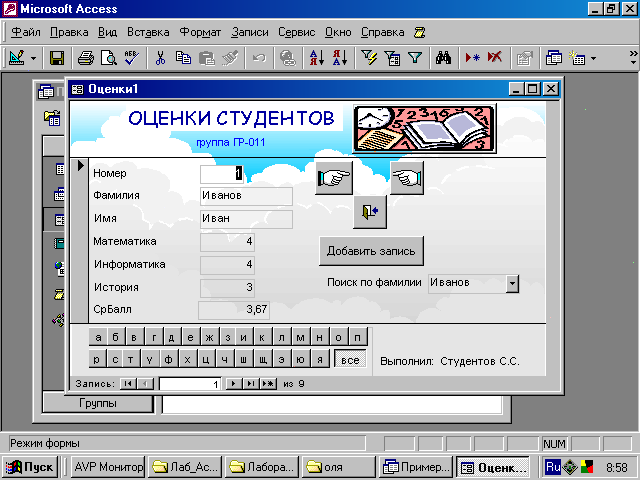640x480 pixels.
Task: Open the Правка menu
Action: click(69, 32)
